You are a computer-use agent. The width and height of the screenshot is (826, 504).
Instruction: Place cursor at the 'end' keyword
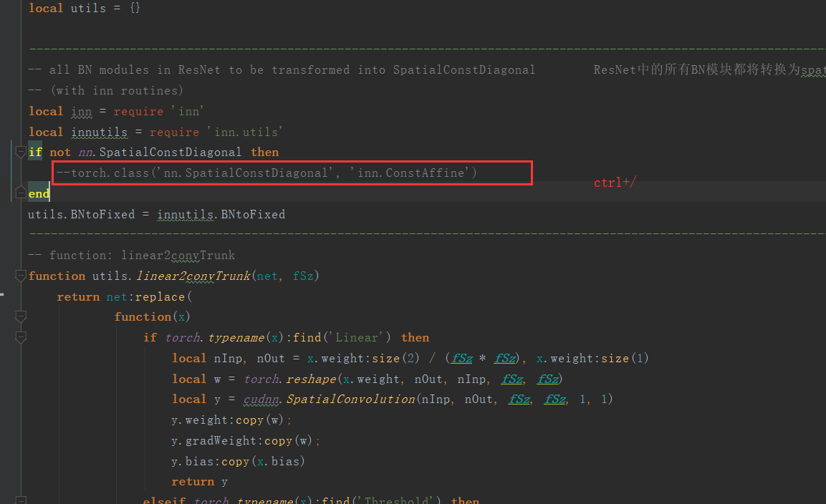click(39, 194)
